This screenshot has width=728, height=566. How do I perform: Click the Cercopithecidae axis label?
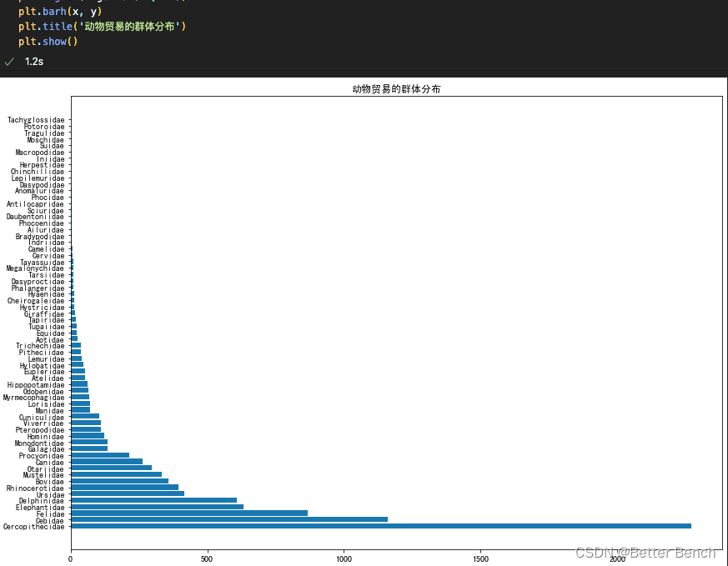coord(34,527)
